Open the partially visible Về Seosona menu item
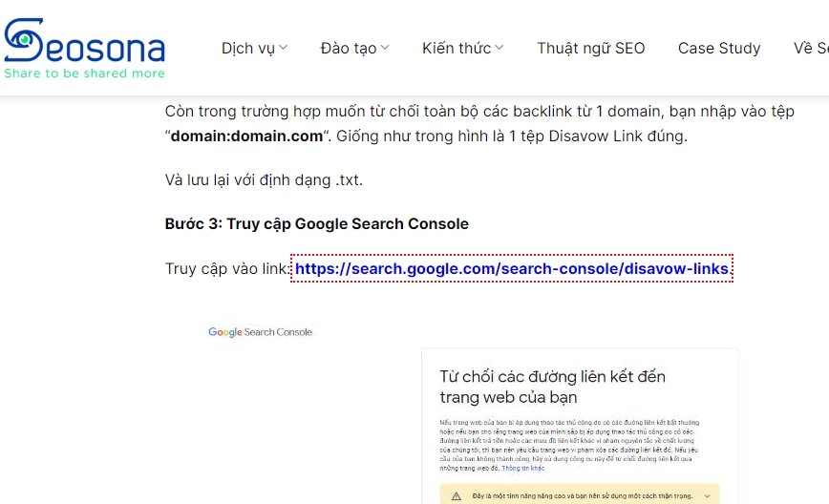The width and height of the screenshot is (829, 504). [810, 48]
